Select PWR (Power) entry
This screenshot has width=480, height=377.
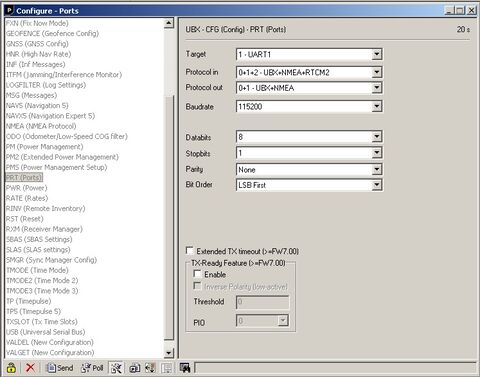tap(27, 188)
